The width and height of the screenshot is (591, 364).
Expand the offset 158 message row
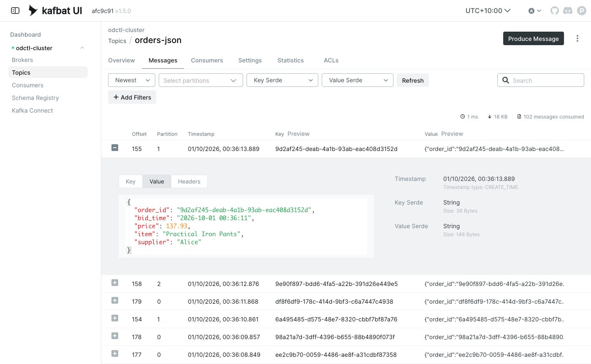coord(115,283)
